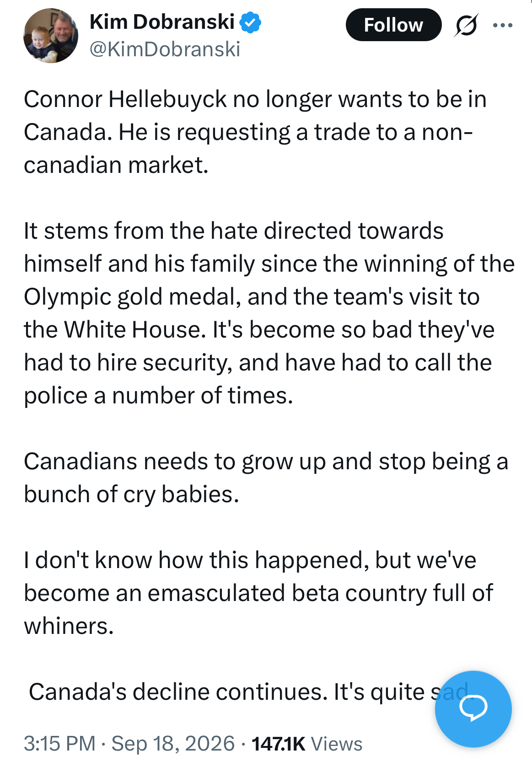
Task: Click the "bunch of cry babies" line
Action: [132, 494]
